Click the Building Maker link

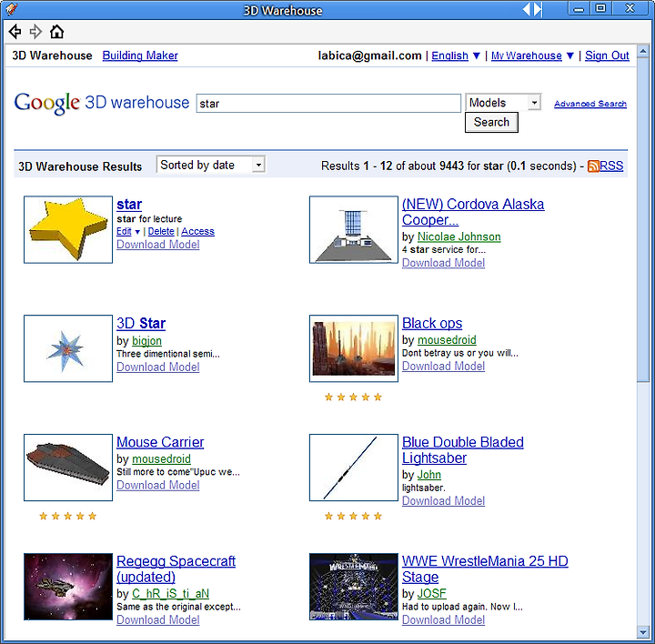[x=140, y=55]
